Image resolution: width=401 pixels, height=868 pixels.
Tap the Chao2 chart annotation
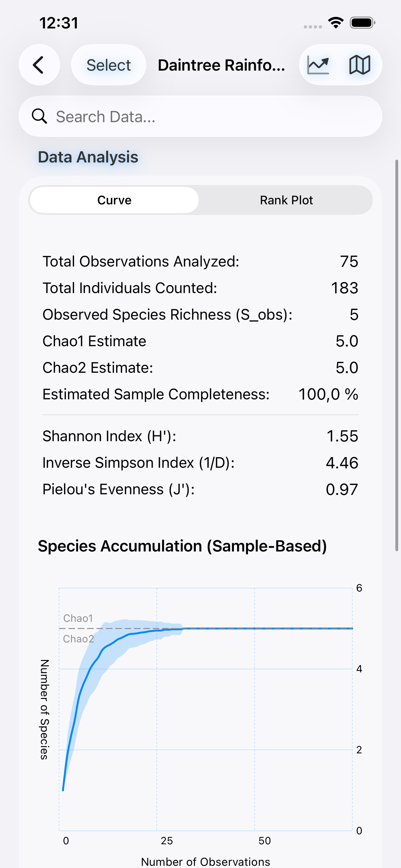(x=78, y=639)
